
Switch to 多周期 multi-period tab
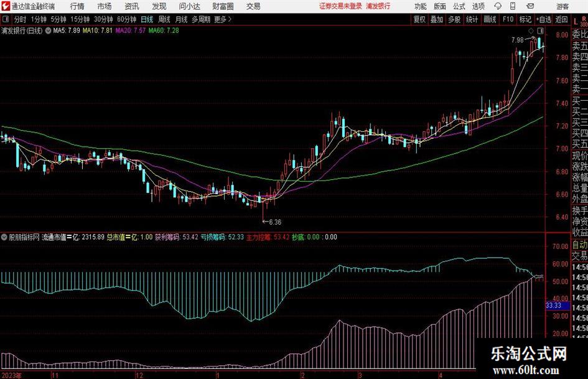[x=201, y=19]
